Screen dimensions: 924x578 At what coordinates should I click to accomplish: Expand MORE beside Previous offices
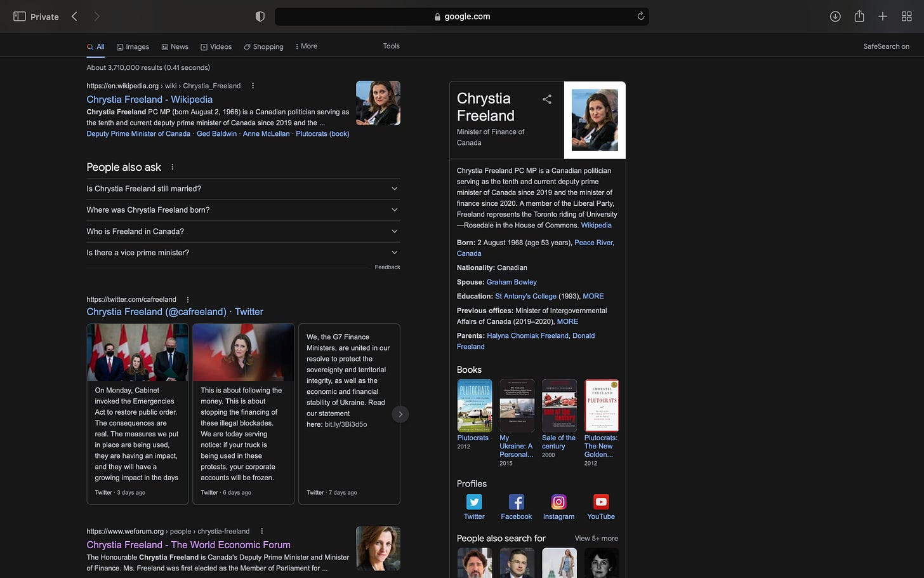(567, 322)
